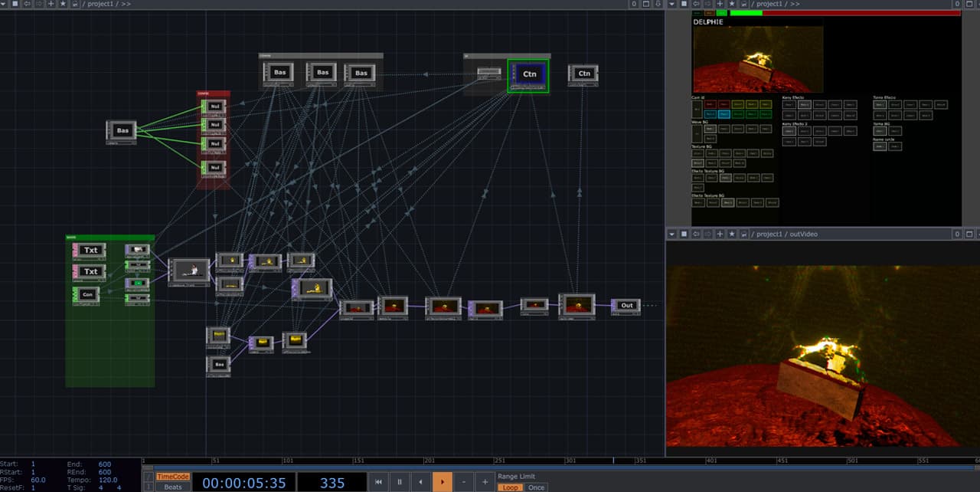Click the split-down arrow at network pane corner

(658, 4)
